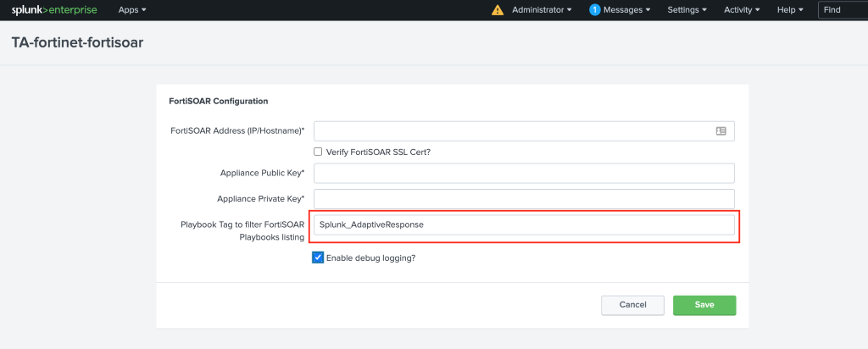This screenshot has height=349, width=868.
Task: Expand the Activity menu
Action: tap(742, 10)
